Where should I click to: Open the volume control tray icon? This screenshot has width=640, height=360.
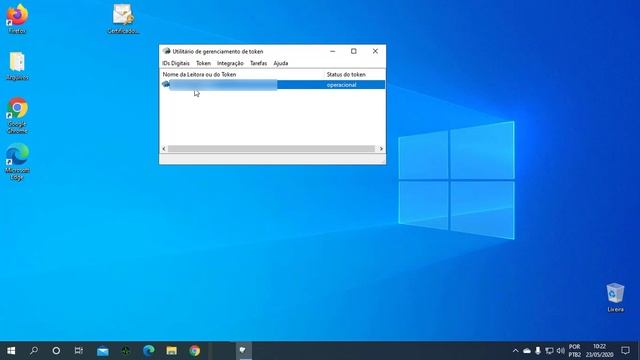561,351
